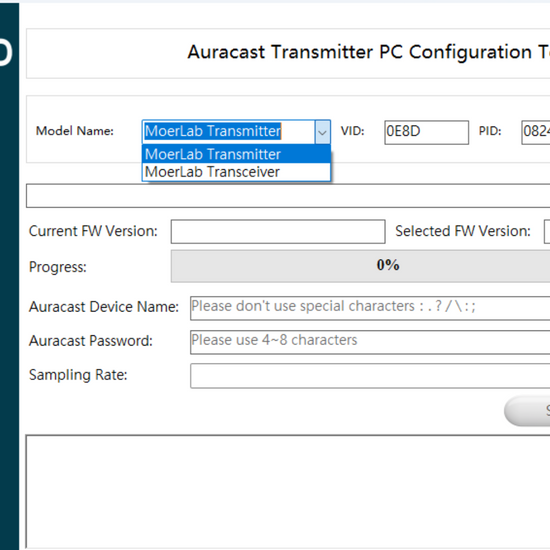The width and height of the screenshot is (550, 550).
Task: Click the VID input field
Action: coord(427,132)
